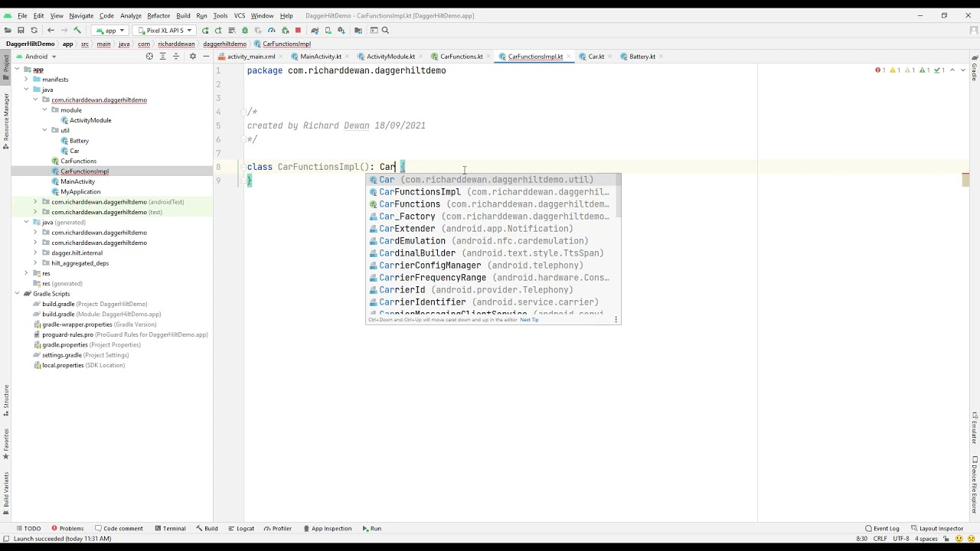Open Favorites side tool window
Viewport: 980px width, 551px height.
[5, 444]
